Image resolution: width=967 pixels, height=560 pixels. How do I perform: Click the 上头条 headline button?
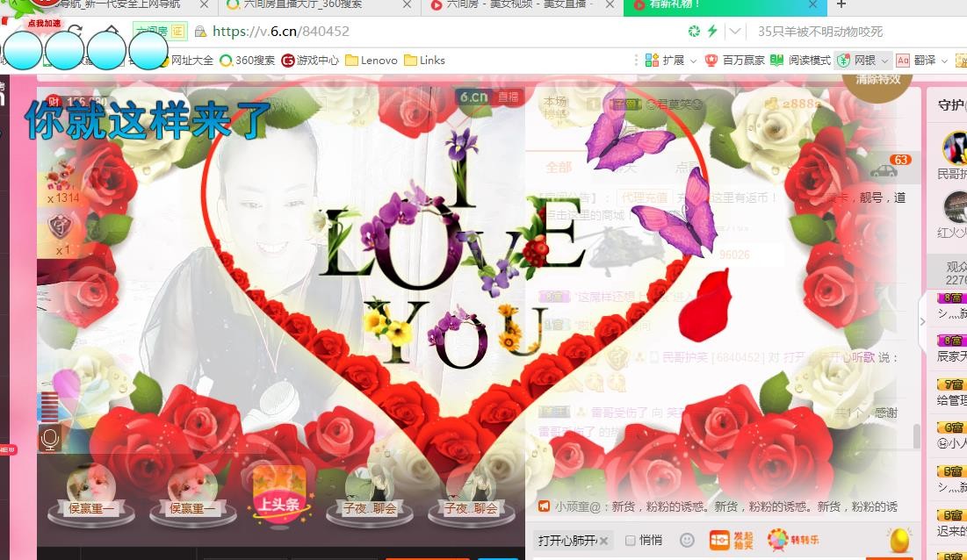coord(279,496)
